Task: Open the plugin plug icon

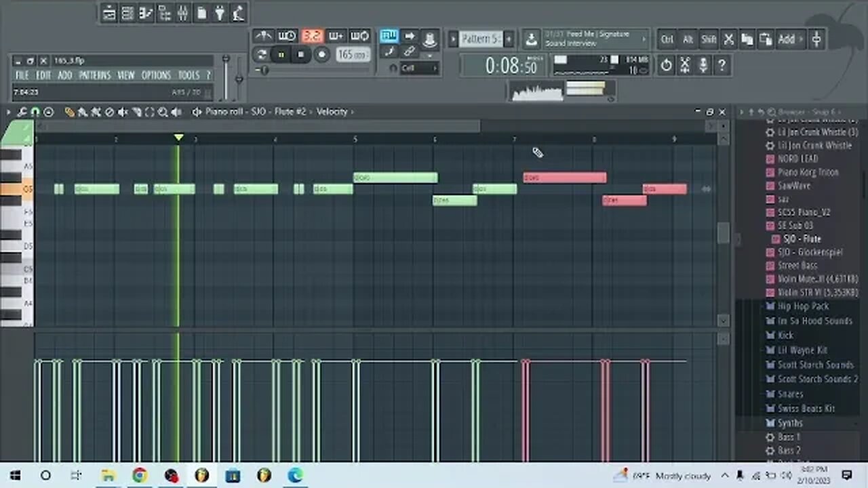Action: click(x=220, y=13)
